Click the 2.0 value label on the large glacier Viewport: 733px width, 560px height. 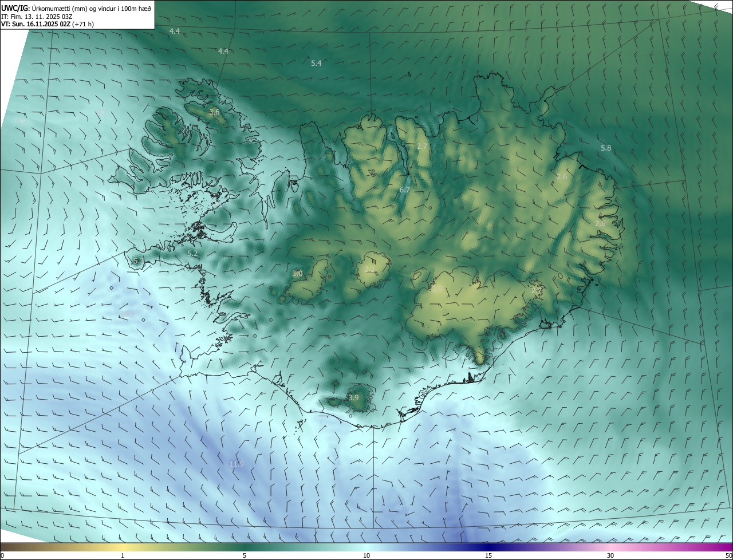pos(436,290)
